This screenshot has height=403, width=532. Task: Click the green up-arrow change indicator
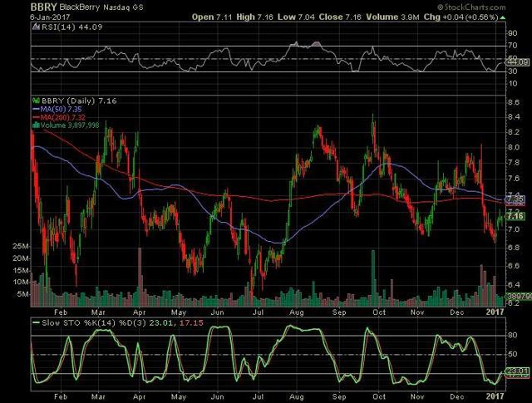(502, 17)
